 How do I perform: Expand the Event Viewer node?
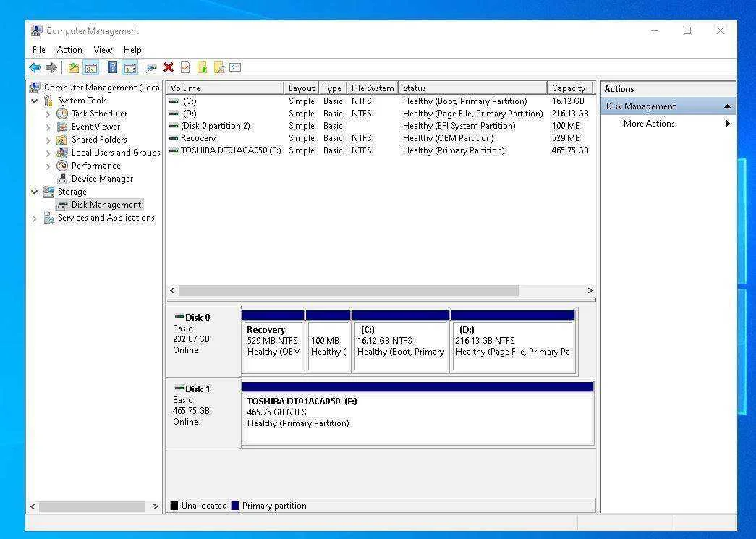pos(48,127)
